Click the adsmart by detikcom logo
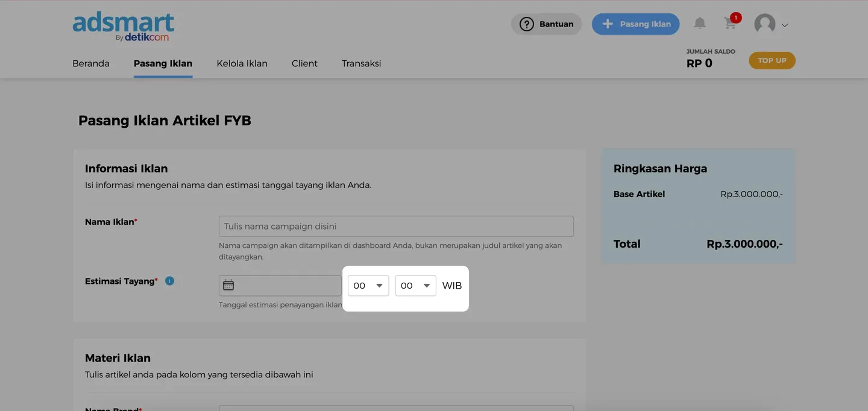Image resolution: width=868 pixels, height=411 pixels. (124, 27)
